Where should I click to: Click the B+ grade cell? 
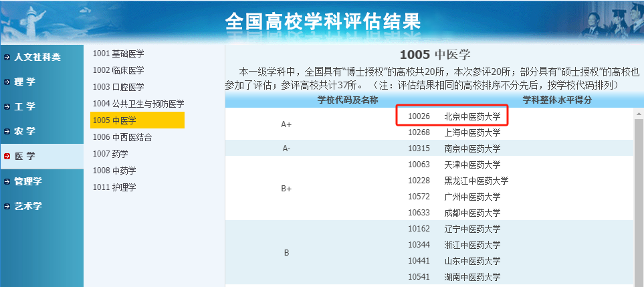coord(286,189)
